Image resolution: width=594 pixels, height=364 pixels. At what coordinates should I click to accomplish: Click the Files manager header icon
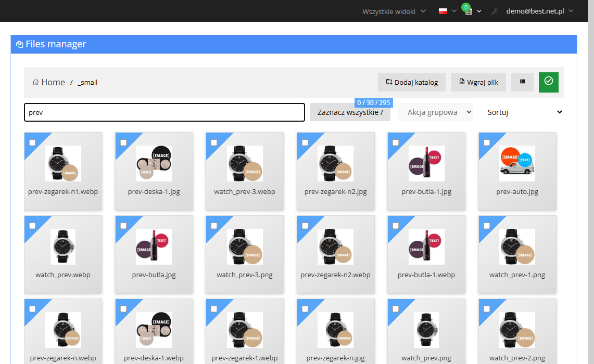[19, 44]
